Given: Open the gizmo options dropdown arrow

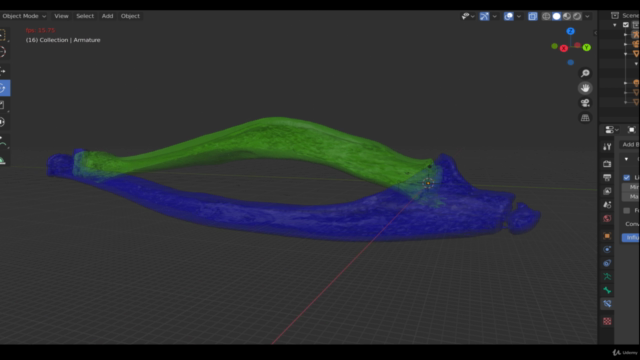Looking at the screenshot, I should [494, 16].
